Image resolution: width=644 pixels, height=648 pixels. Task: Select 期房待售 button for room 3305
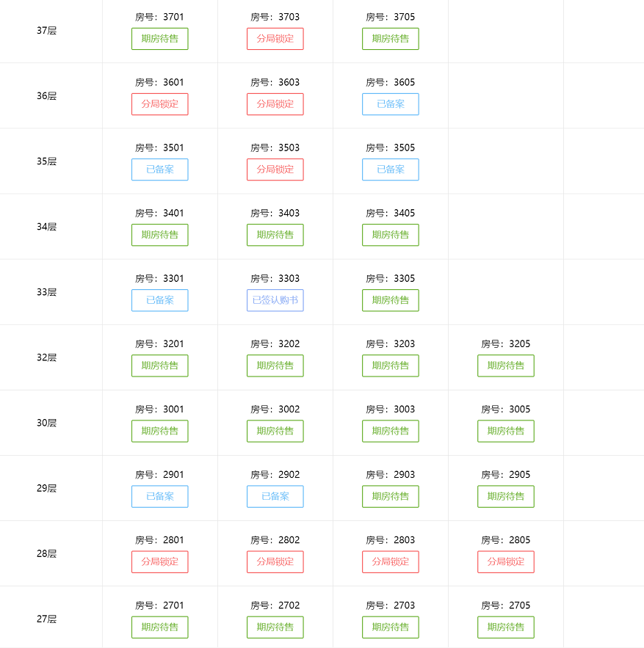391,300
